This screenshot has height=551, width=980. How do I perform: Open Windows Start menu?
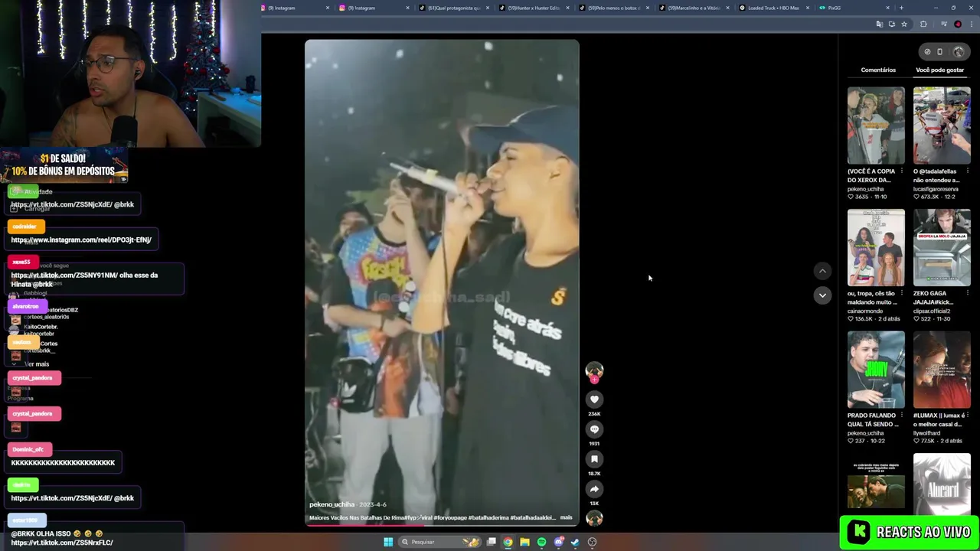(x=388, y=542)
